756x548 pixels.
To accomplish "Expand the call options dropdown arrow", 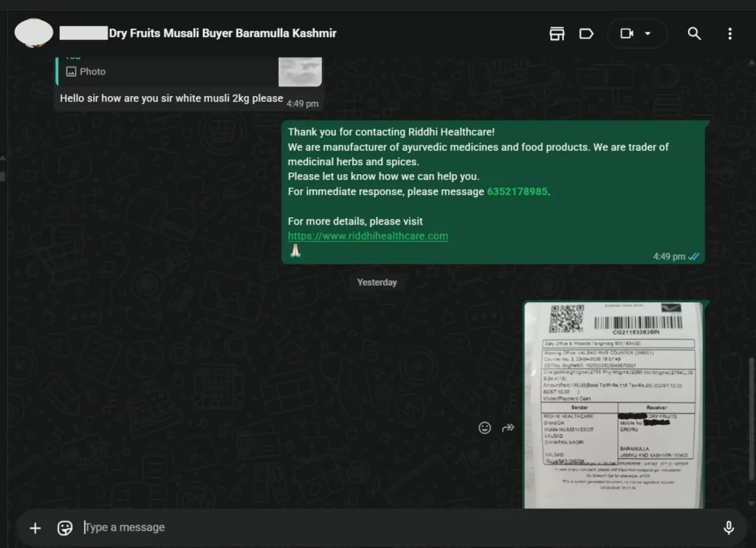I will (x=648, y=33).
